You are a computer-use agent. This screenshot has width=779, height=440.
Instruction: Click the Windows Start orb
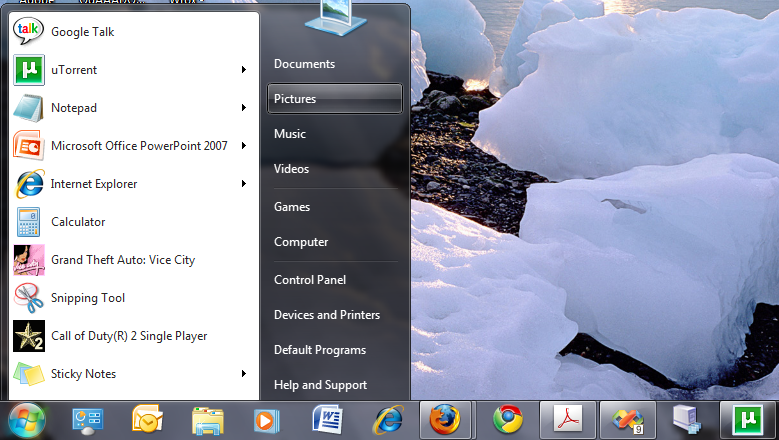click(x=26, y=421)
